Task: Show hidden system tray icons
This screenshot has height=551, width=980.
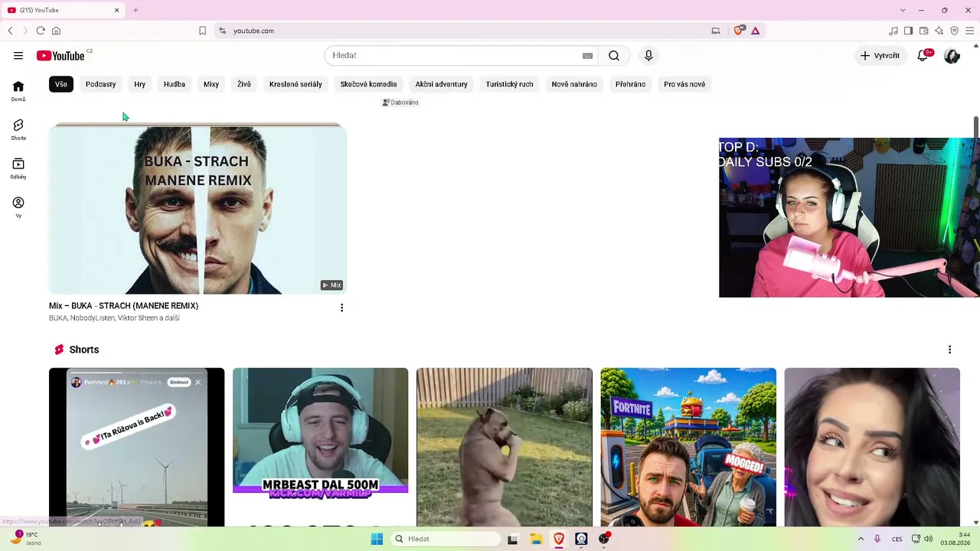Action: pos(861,539)
